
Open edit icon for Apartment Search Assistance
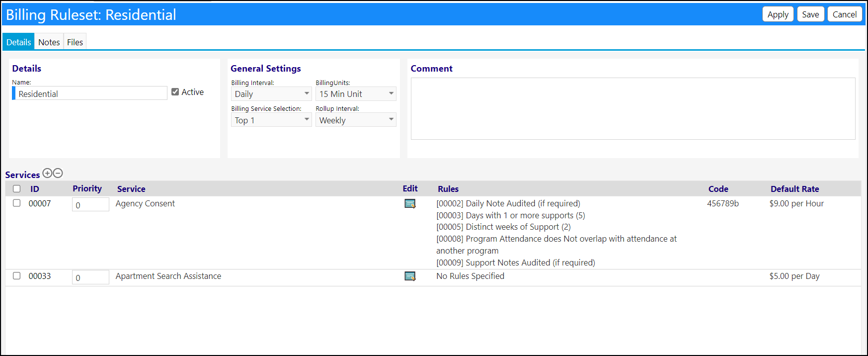pos(410,276)
